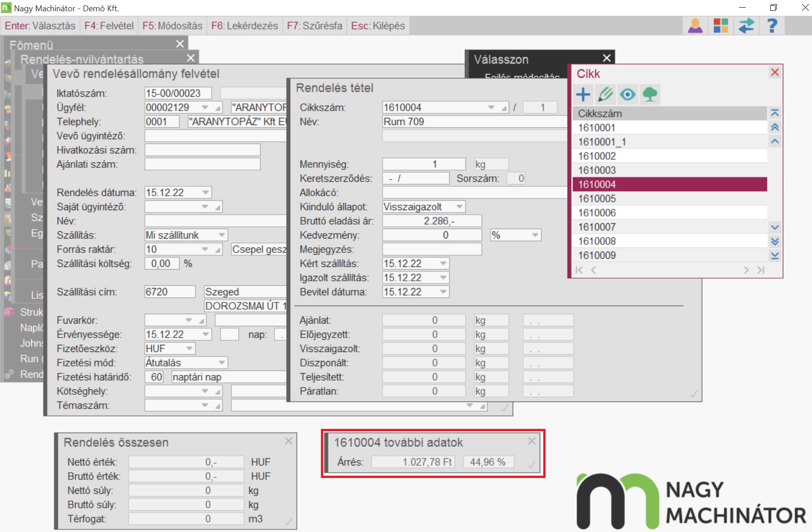Click the blue swap arrows icon
Image resolution: width=812 pixels, height=532 pixels.
(x=746, y=26)
